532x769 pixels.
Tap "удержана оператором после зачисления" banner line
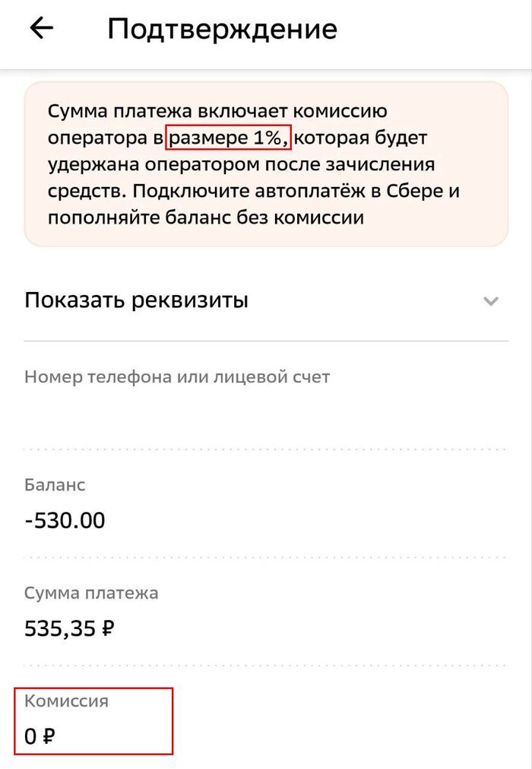click(241, 164)
